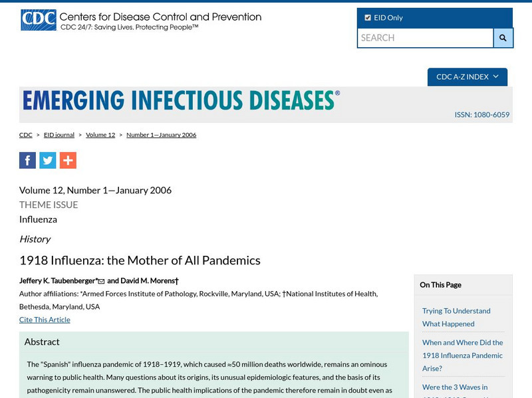The width and height of the screenshot is (532, 398).
Task: Click the Cite This Article link
Action: 45,320
